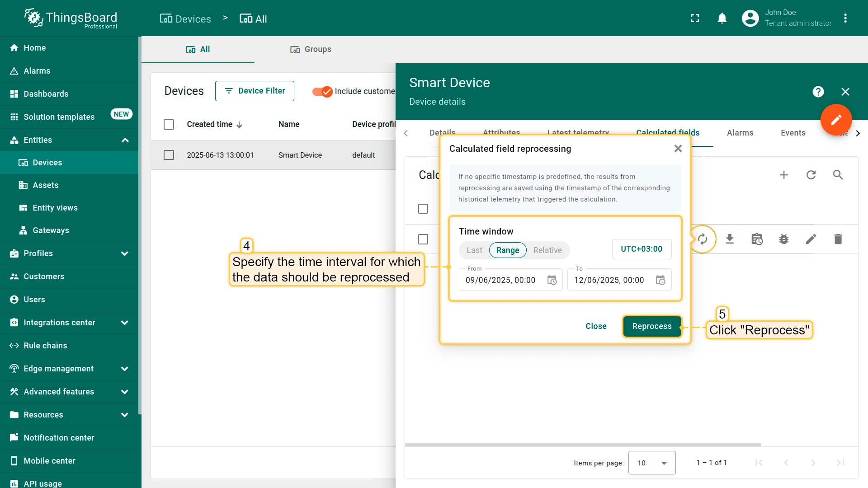Switch to the Alarms tab
This screenshot has height=488, width=868.
pos(740,133)
